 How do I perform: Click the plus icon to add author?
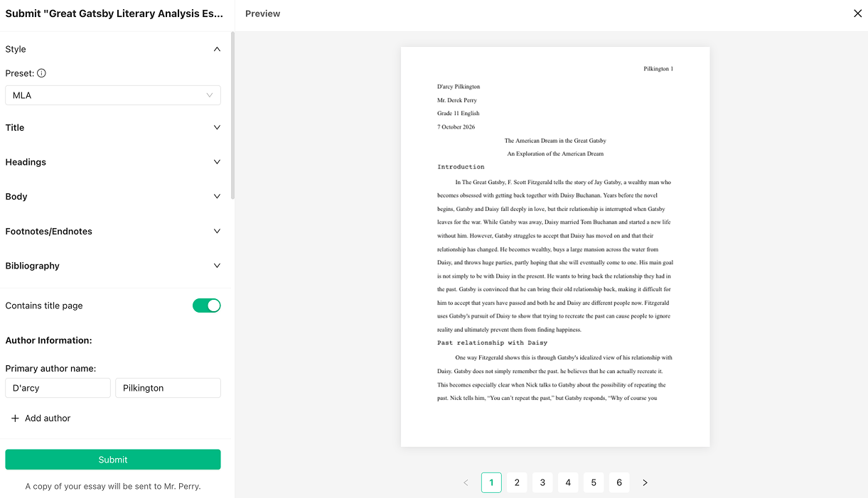pyautogui.click(x=15, y=418)
